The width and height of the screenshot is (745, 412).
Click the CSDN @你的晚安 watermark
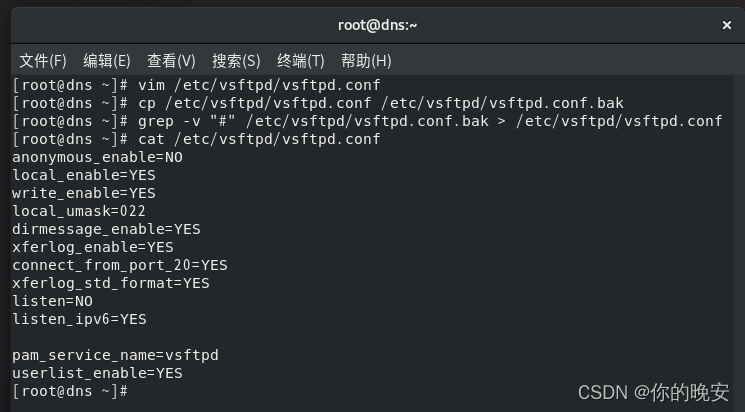pos(653,393)
